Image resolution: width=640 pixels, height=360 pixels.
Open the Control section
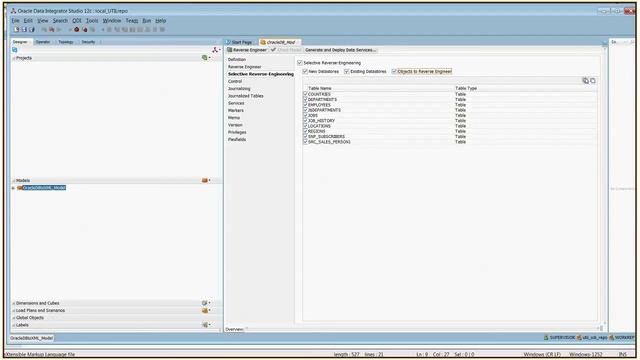(235, 81)
